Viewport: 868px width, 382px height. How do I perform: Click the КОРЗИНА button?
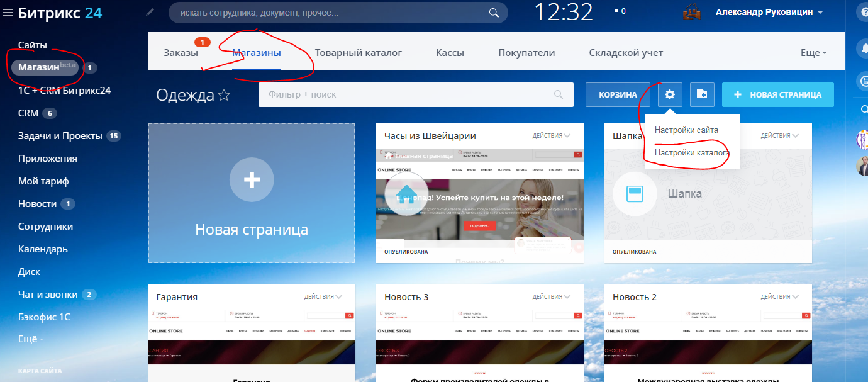[x=618, y=94]
